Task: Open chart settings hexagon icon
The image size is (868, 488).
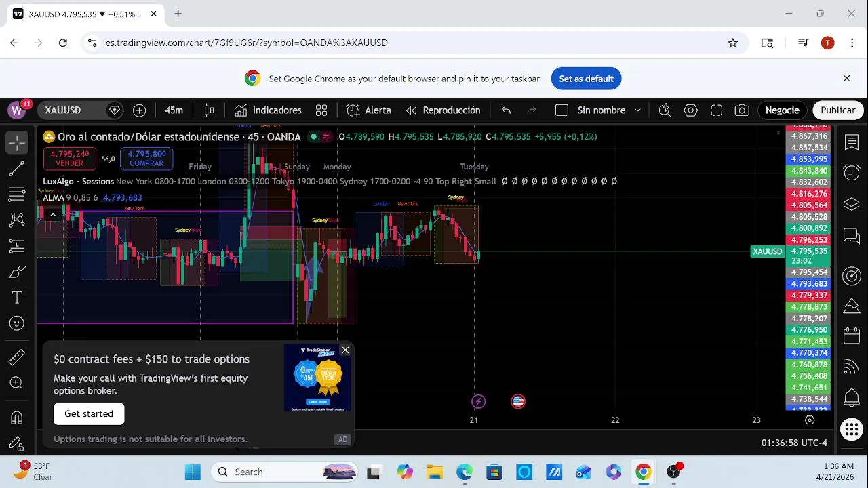Action: 690,110
